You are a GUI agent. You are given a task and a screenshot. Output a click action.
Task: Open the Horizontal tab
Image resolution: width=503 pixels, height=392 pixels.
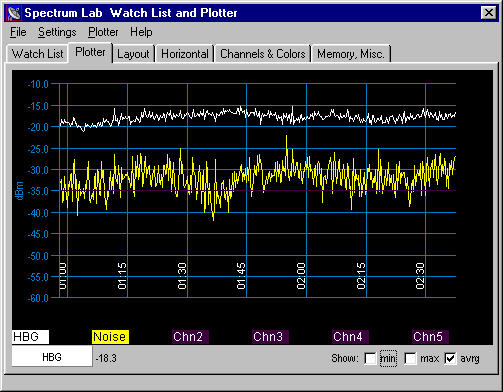coord(185,54)
